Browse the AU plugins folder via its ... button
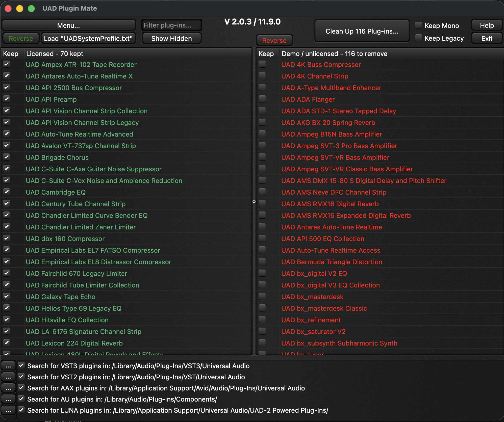 click(x=8, y=399)
